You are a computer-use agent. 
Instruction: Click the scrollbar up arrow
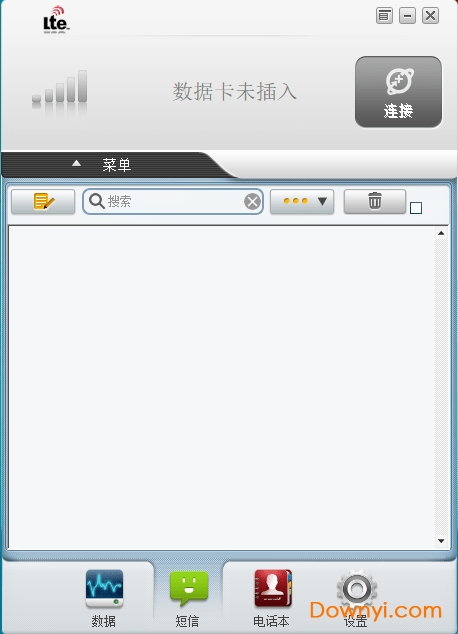[441, 233]
